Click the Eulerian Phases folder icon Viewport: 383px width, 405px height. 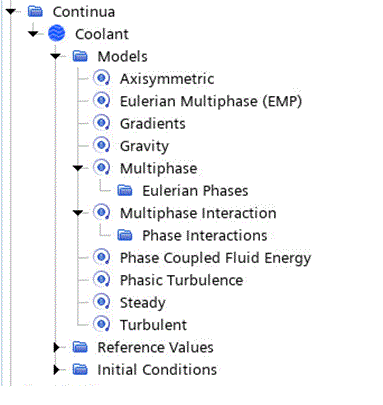[125, 190]
